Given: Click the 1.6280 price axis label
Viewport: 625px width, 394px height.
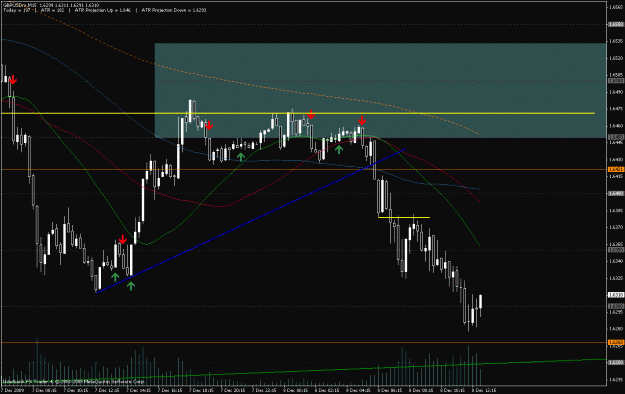Looking at the screenshot, I should 615,329.
